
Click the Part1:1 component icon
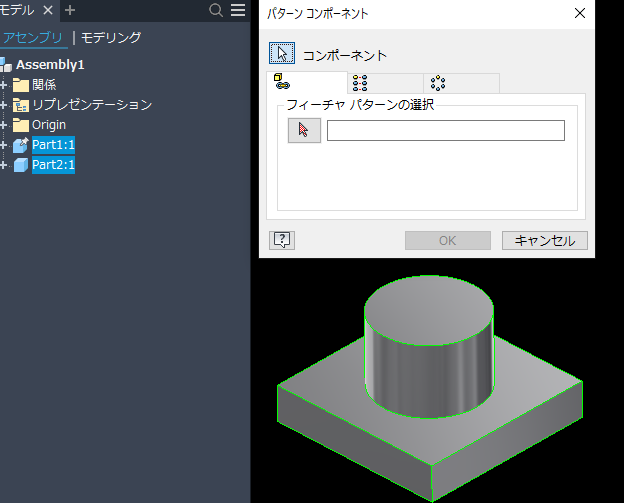click(x=21, y=145)
